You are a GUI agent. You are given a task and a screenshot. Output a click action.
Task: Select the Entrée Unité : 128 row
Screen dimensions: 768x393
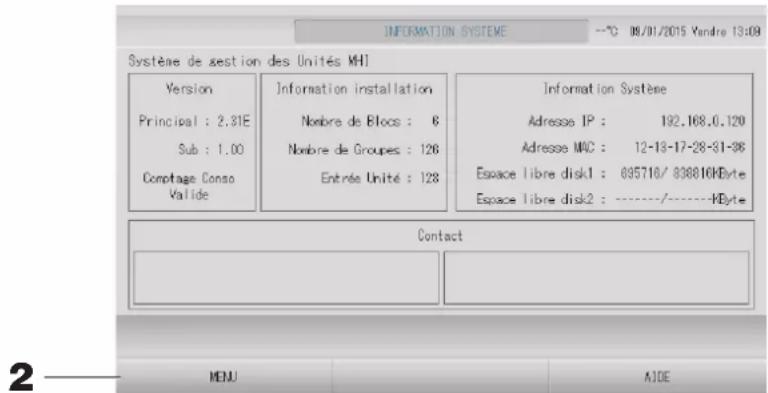point(380,178)
